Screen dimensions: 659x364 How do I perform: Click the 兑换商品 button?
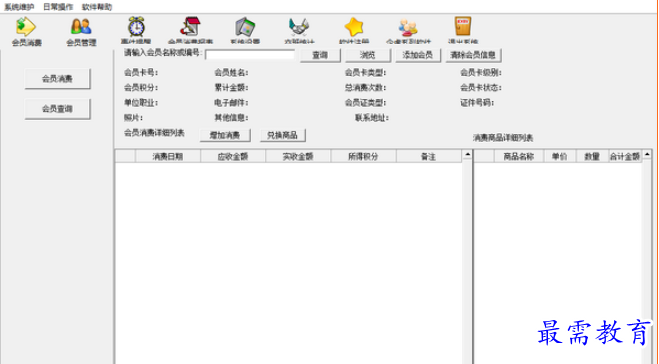(x=282, y=135)
